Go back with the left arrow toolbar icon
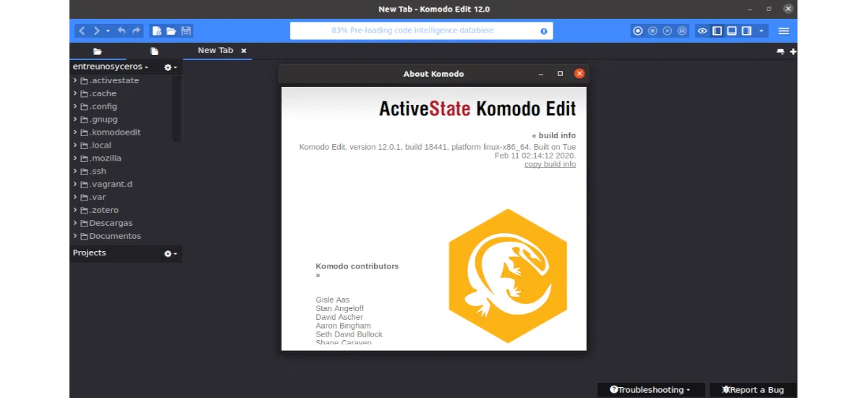The height and width of the screenshot is (398, 868). 82,31
